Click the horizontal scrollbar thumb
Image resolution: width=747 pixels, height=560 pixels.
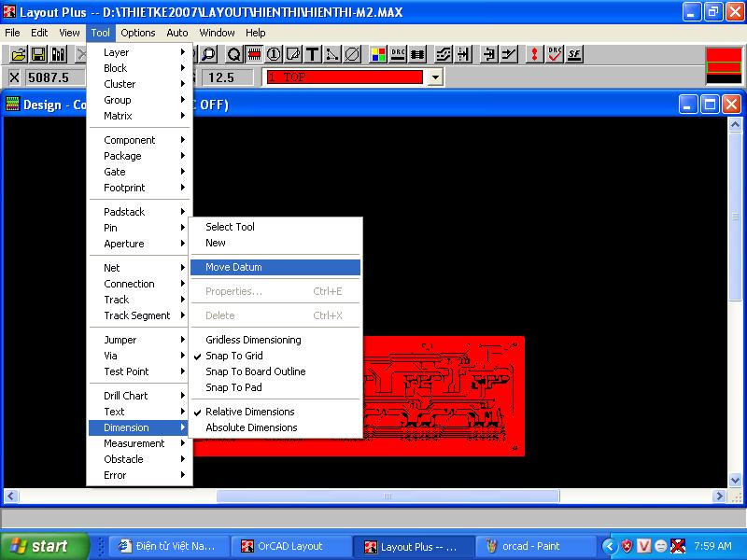[388, 497]
